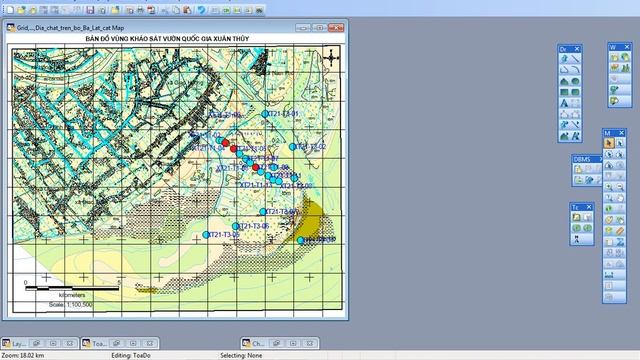Select the Text tool with letter A
Viewport: 640px width, 360px height.
[x=564, y=103]
